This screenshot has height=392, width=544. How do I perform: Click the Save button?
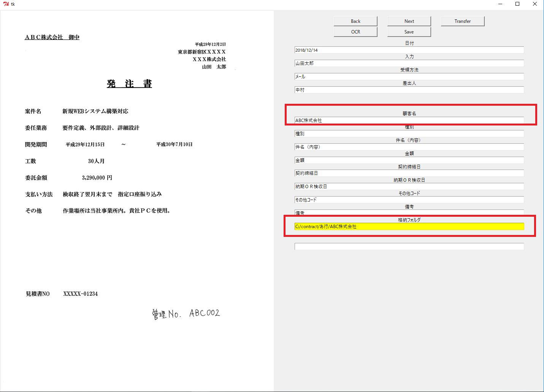coord(409,32)
